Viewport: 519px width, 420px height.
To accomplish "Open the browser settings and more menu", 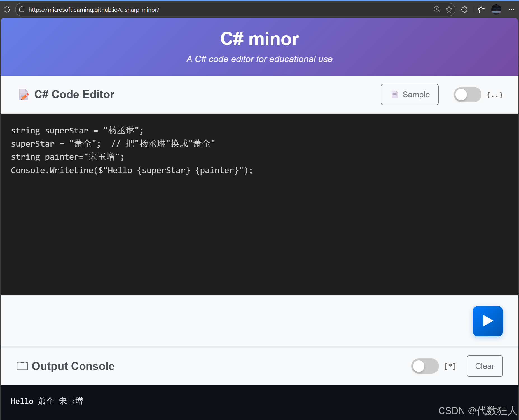I will click(x=511, y=10).
